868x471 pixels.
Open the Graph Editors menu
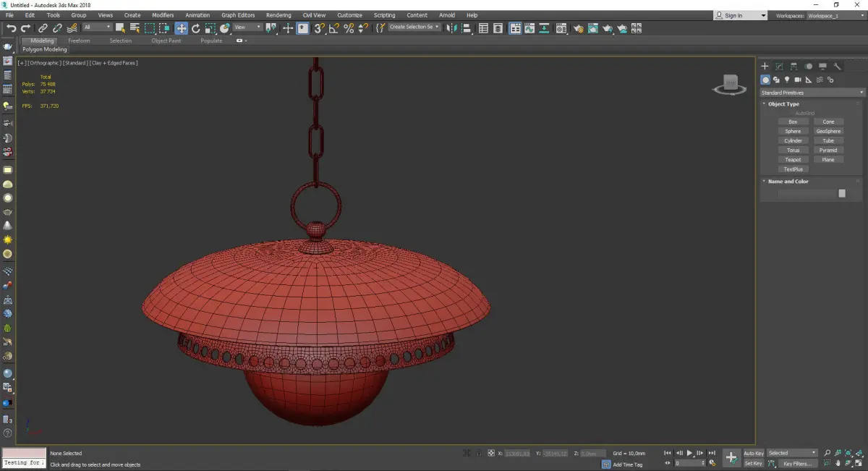(238, 15)
